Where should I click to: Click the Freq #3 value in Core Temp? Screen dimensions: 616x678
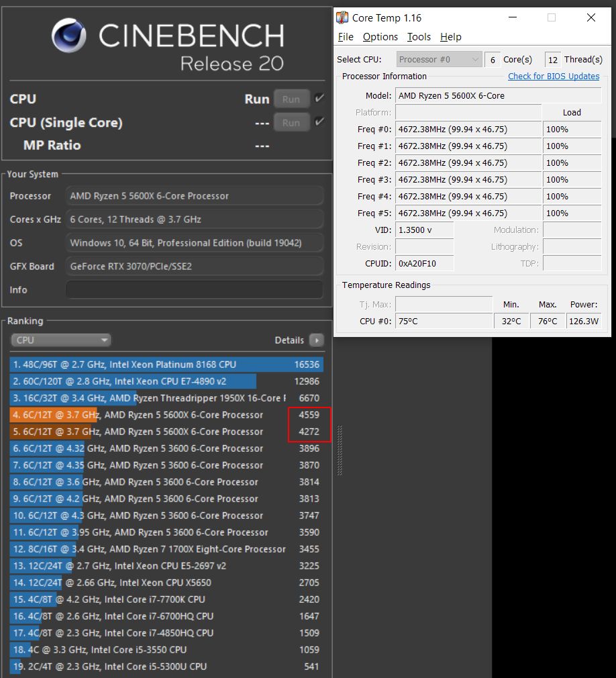click(x=468, y=179)
